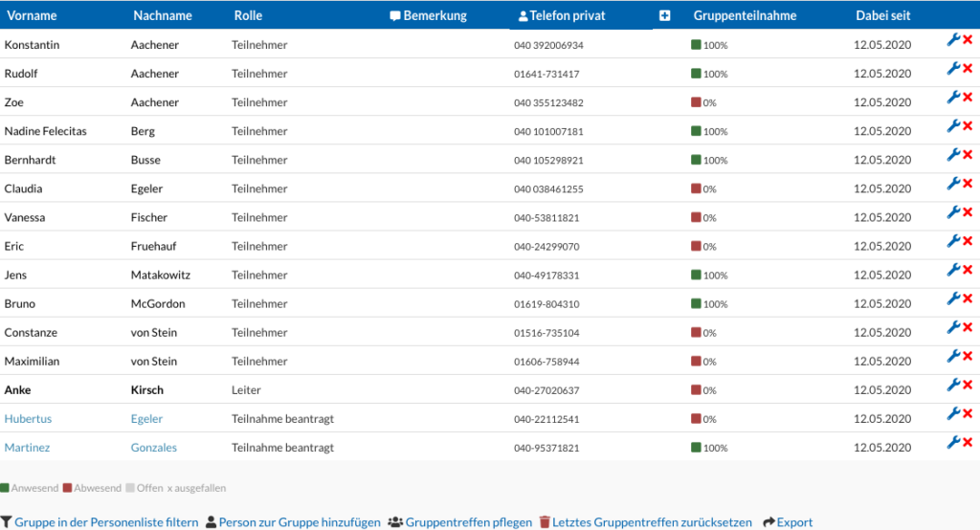Viewport: 980px width, 530px height.
Task: Sort by Telefon privat column header
Action: [562, 15]
